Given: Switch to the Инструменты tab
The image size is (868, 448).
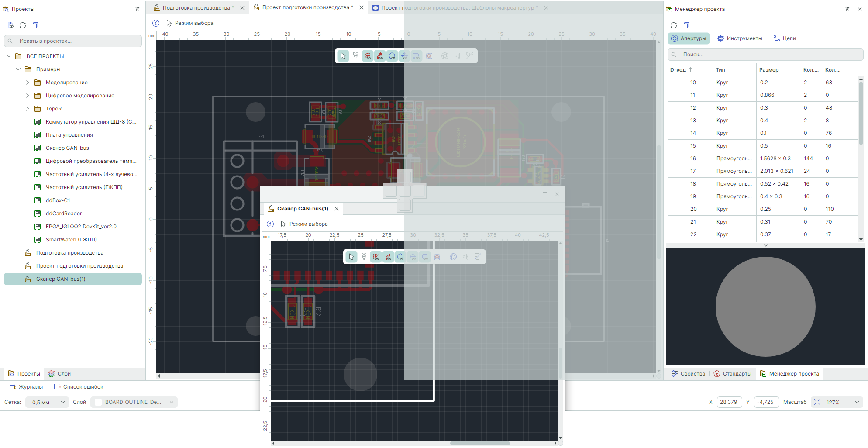Looking at the screenshot, I should pos(740,38).
